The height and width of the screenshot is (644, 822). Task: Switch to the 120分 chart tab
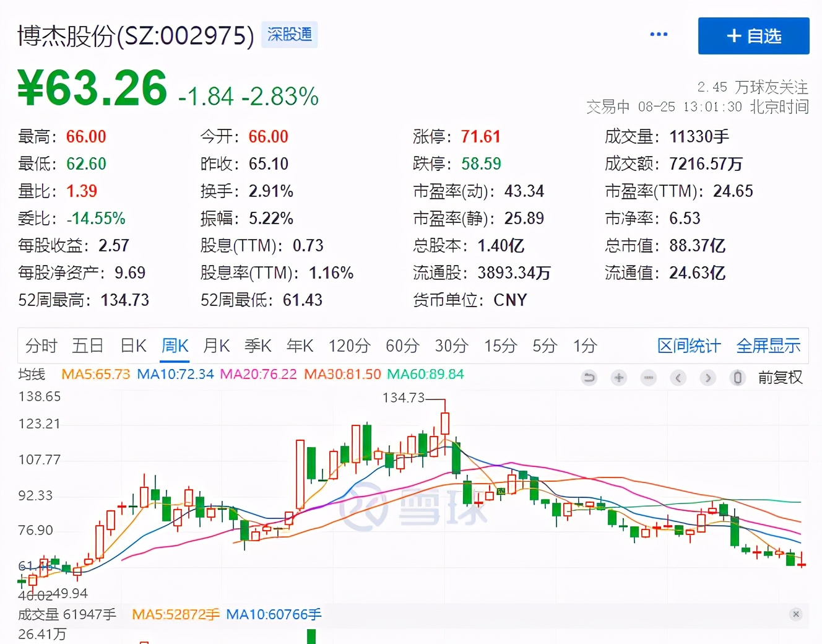349,346
